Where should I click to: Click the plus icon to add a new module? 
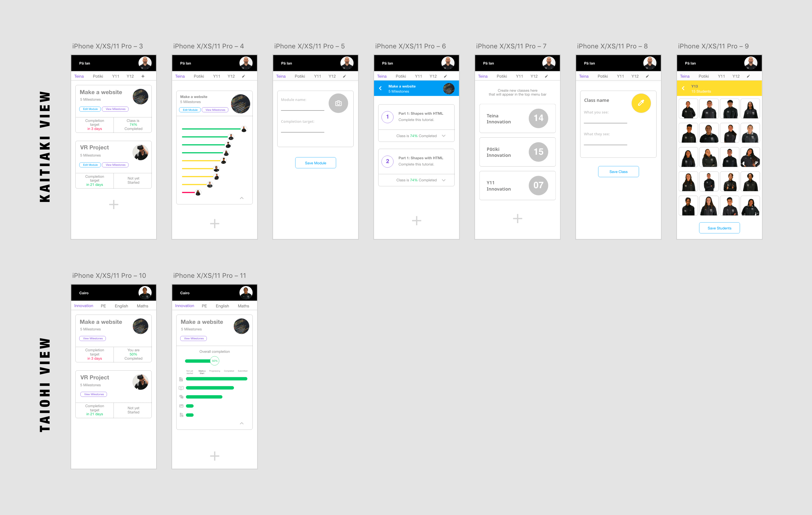click(x=114, y=205)
